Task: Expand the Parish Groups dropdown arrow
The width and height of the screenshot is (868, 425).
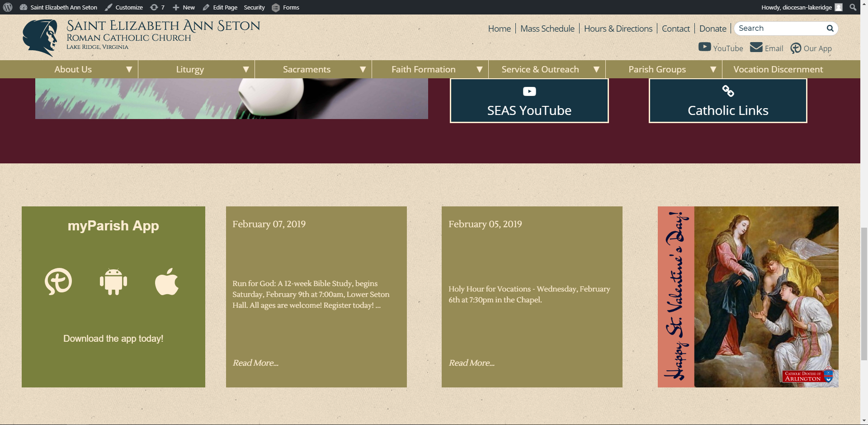Action: pyautogui.click(x=713, y=69)
